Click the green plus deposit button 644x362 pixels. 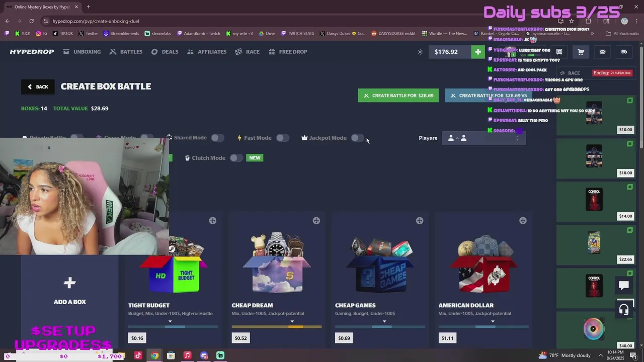(x=478, y=52)
